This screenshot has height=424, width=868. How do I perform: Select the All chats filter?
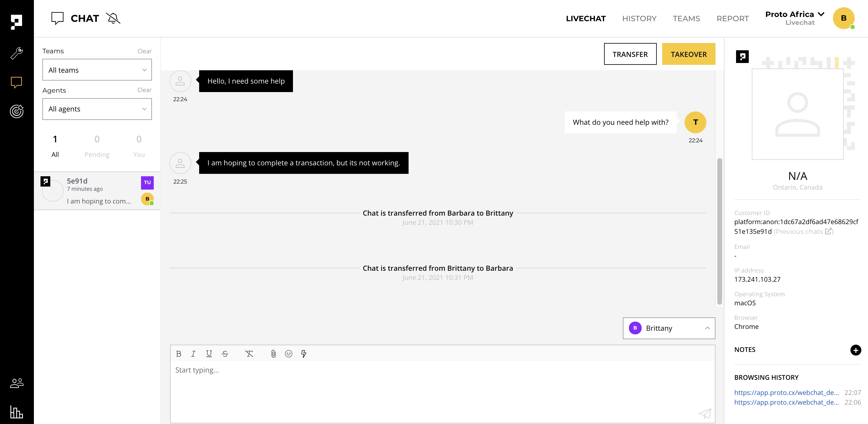(55, 146)
